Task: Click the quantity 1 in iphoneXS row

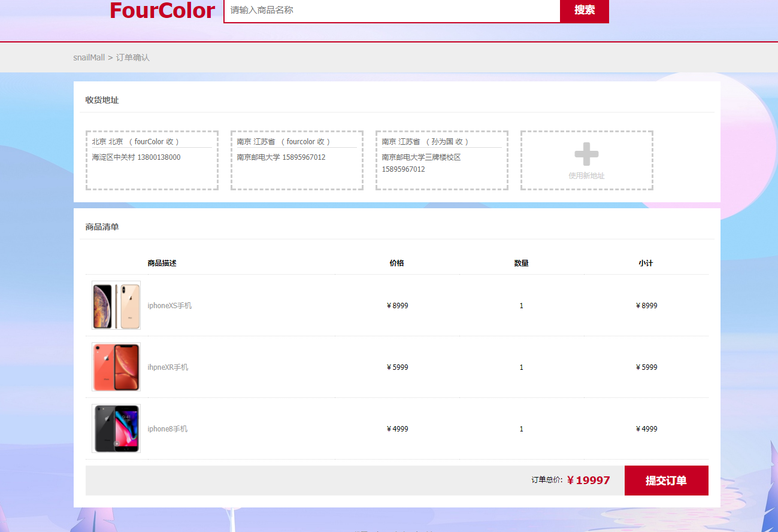Action: click(521, 306)
